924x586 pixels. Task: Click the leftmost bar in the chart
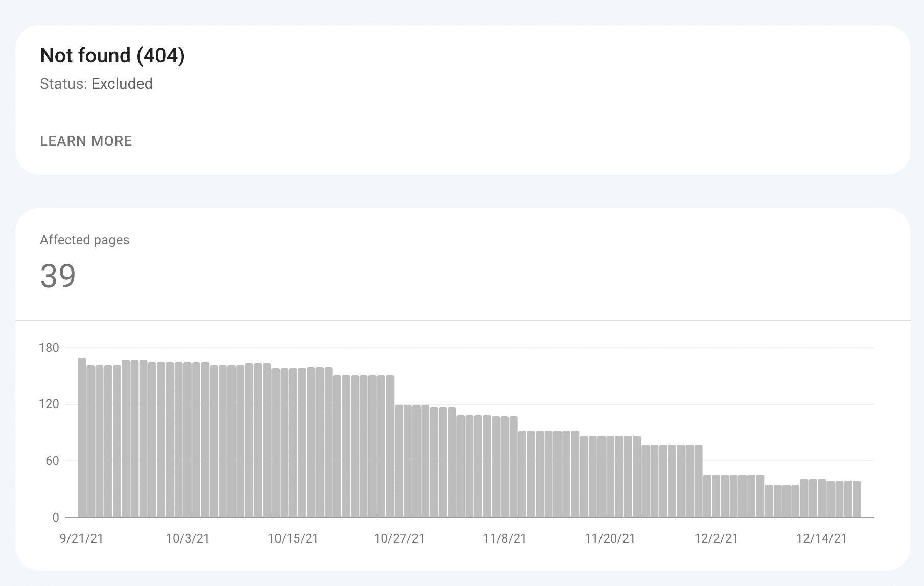pos(82,438)
